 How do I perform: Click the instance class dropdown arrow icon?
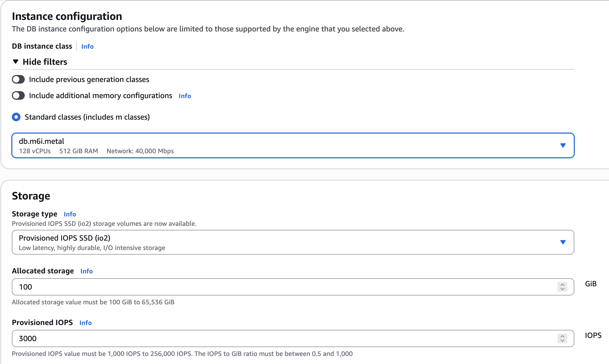[563, 145]
